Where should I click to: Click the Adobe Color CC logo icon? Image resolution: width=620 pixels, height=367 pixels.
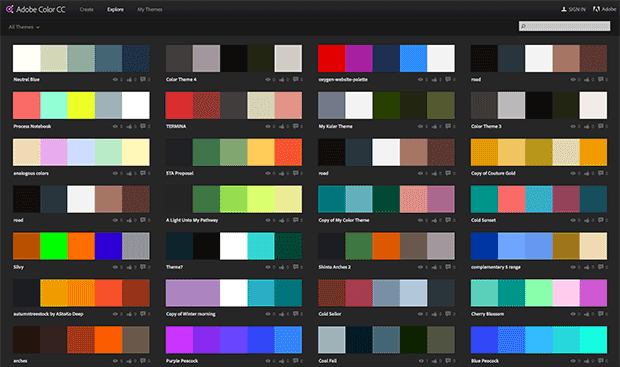[9, 9]
